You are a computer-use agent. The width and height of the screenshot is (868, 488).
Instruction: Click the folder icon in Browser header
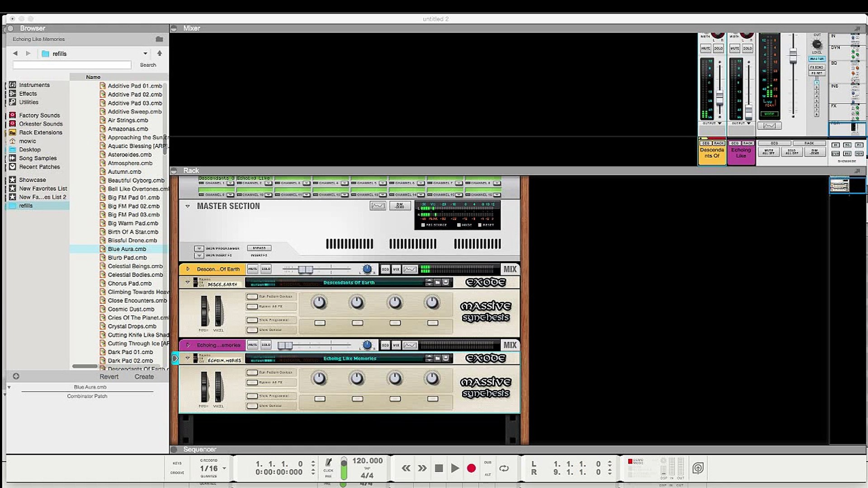[159, 39]
